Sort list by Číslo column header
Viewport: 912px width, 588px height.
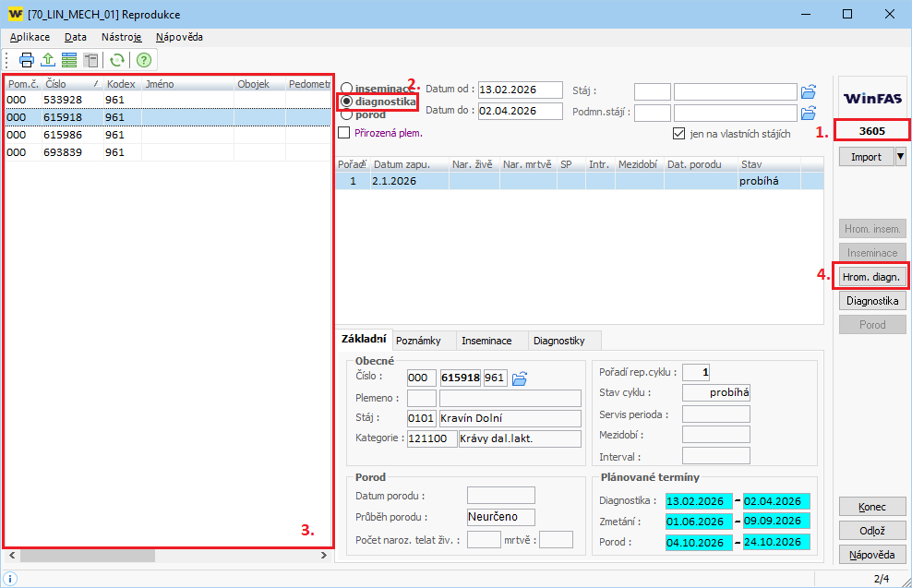pyautogui.click(x=69, y=84)
